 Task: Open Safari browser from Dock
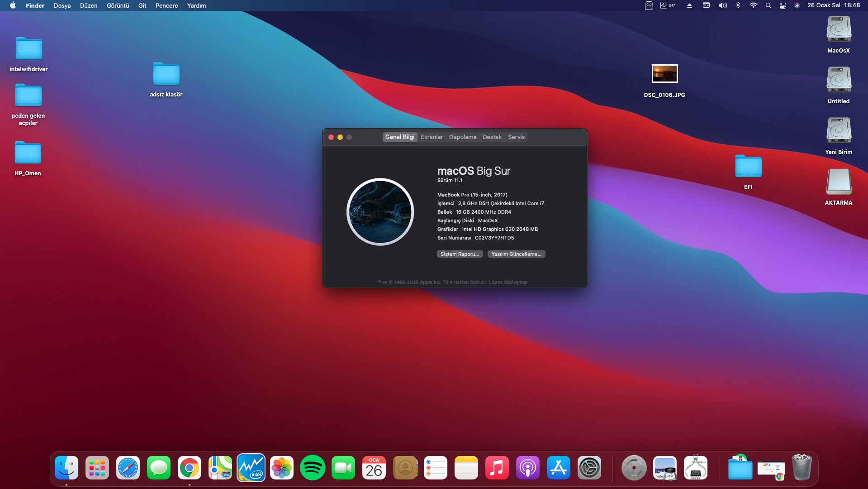pyautogui.click(x=128, y=468)
